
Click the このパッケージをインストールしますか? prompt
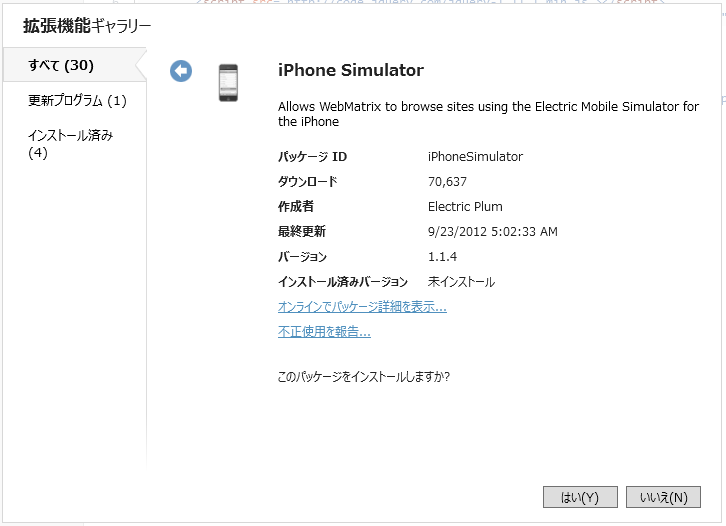pyautogui.click(x=363, y=376)
